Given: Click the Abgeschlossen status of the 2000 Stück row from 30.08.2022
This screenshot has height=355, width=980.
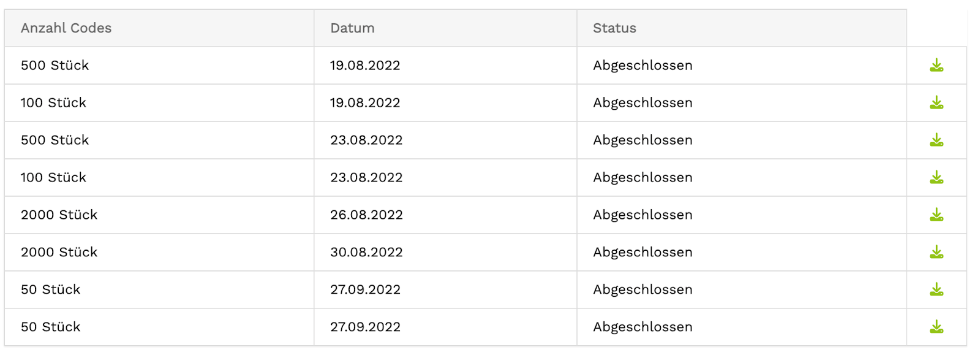Looking at the screenshot, I should 642,252.
